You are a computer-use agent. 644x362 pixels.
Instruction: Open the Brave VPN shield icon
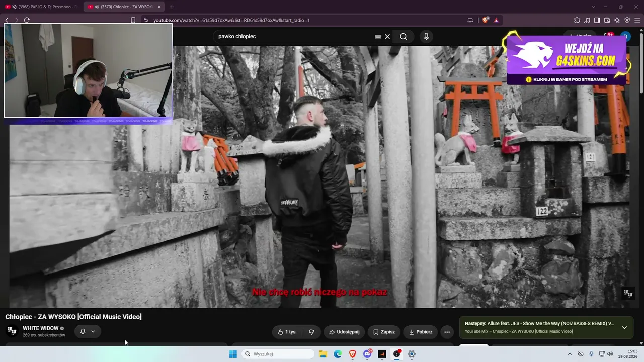[x=627, y=20]
